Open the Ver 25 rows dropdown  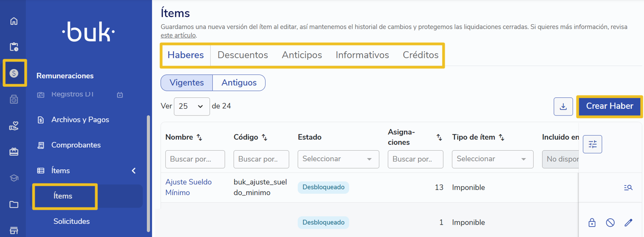point(191,107)
